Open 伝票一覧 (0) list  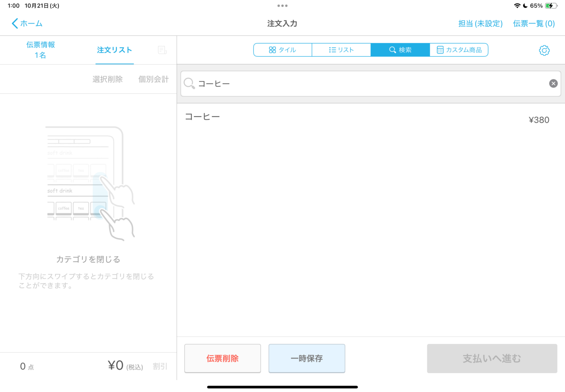(534, 24)
